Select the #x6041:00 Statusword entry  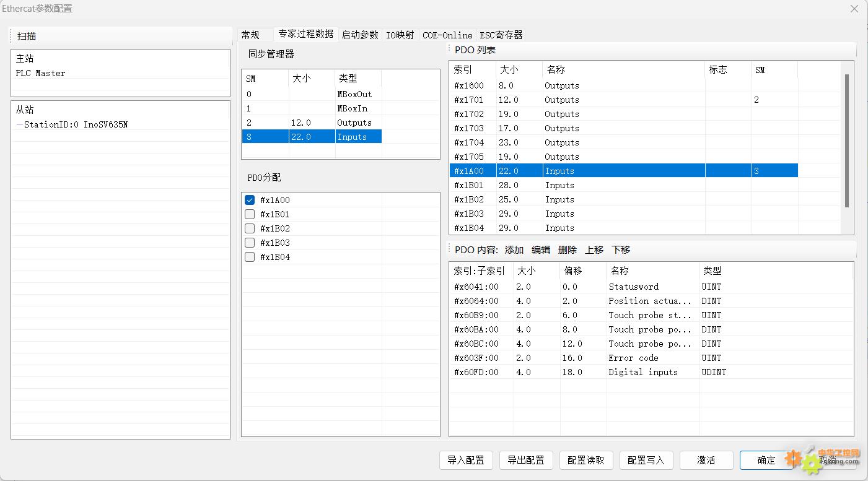[x=651, y=287]
